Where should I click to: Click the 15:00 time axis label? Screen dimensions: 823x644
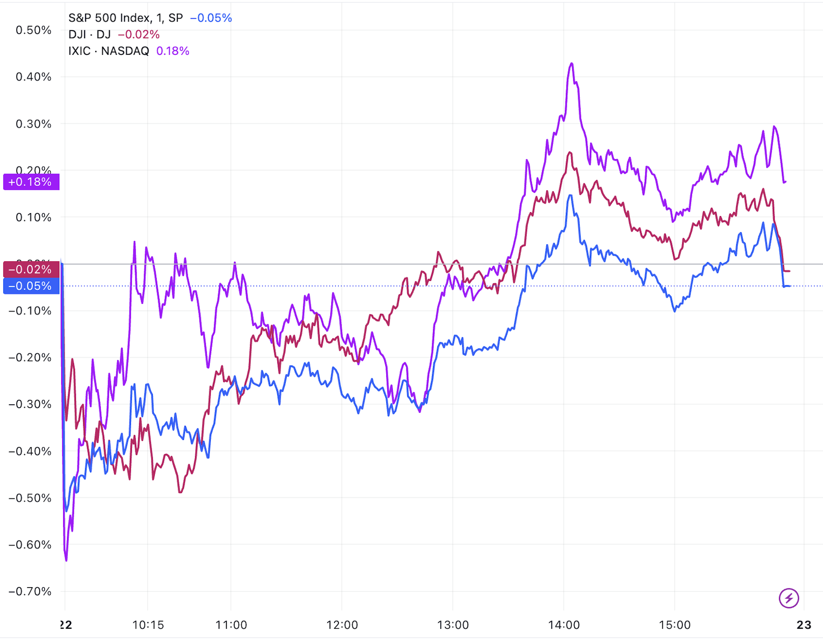point(674,625)
